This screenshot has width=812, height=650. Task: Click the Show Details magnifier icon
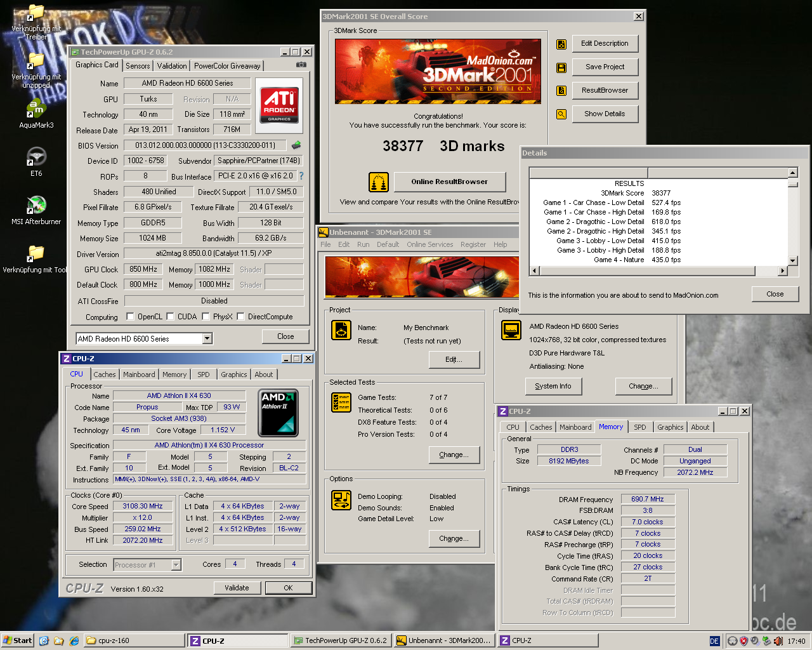[561, 114]
